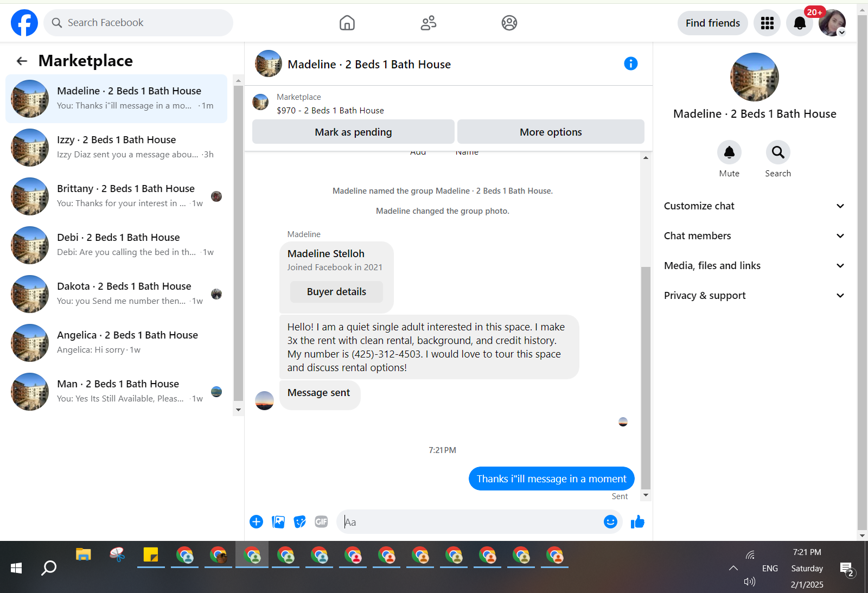Open the volume icon in the system tray
Image resolution: width=868 pixels, height=593 pixels.
tap(750, 582)
